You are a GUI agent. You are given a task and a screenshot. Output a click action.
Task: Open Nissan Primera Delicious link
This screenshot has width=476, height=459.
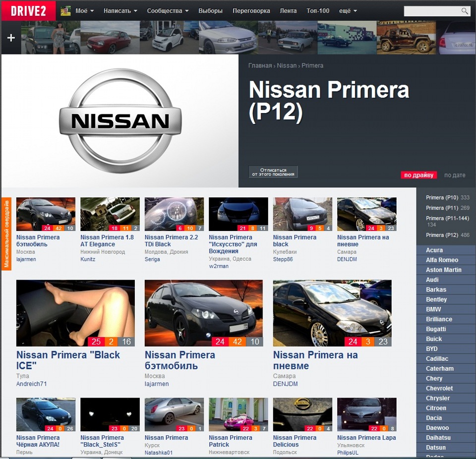click(295, 441)
